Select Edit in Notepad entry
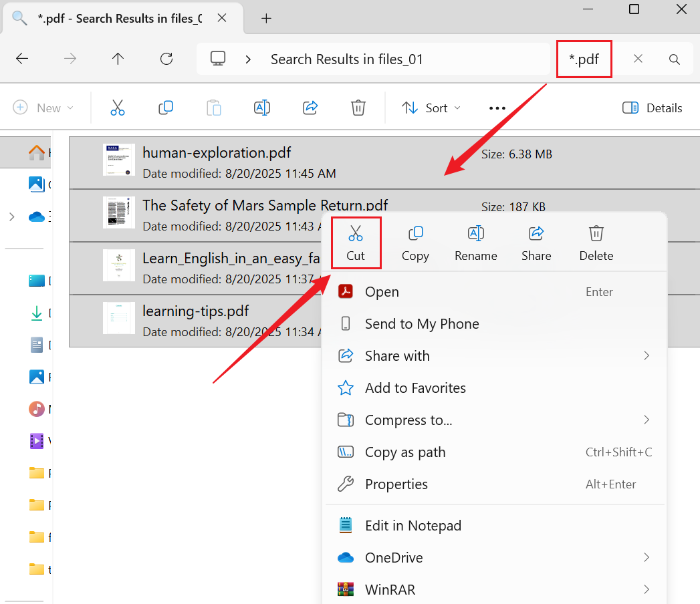The image size is (700, 604). [413, 526]
